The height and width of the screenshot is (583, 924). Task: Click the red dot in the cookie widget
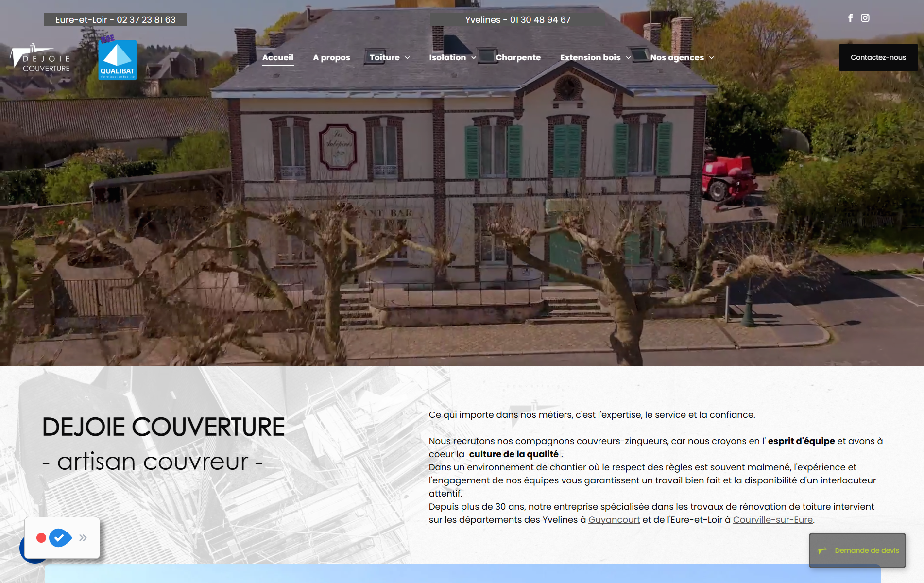[41, 538]
